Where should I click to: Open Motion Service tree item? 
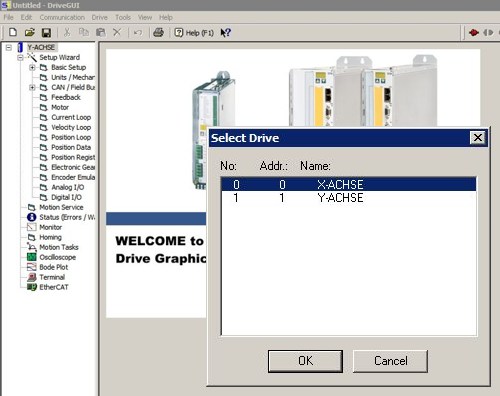61,207
